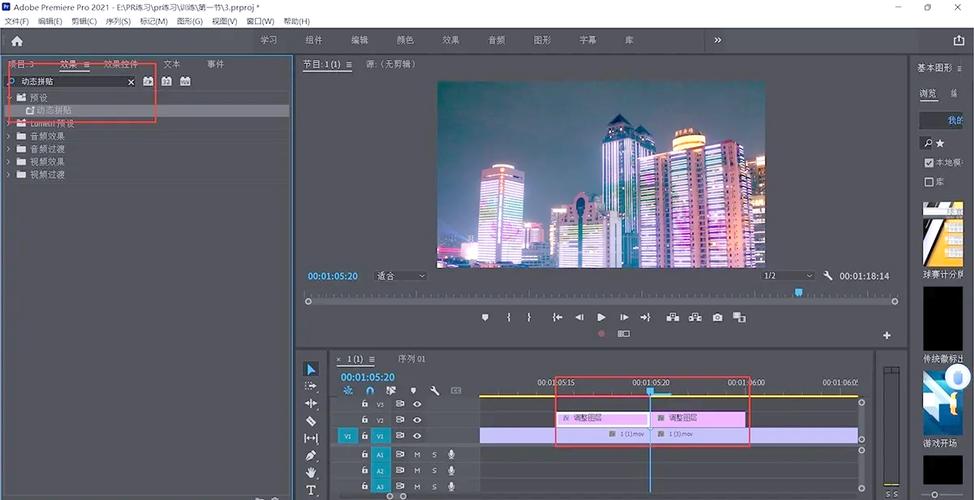The image size is (974, 500).
Task: Mark In point in Program monitor
Action: pyautogui.click(x=508, y=317)
